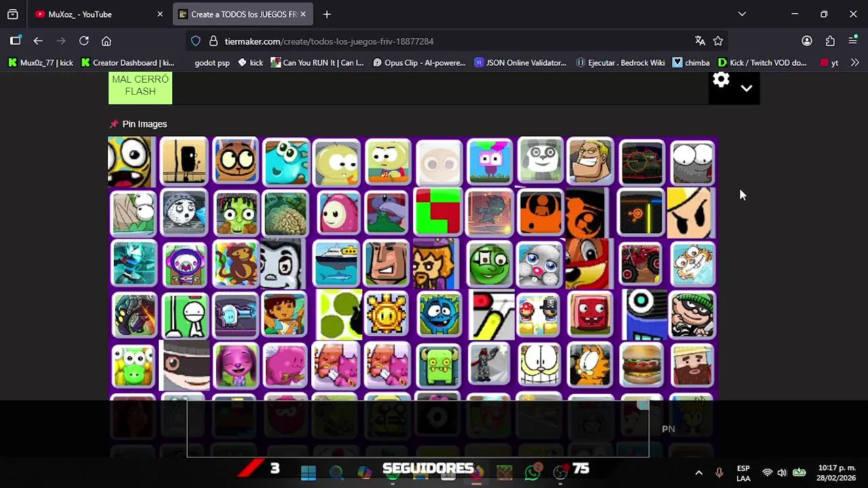Bookmark this page with the star
The height and width of the screenshot is (488, 868).
[x=718, y=41]
